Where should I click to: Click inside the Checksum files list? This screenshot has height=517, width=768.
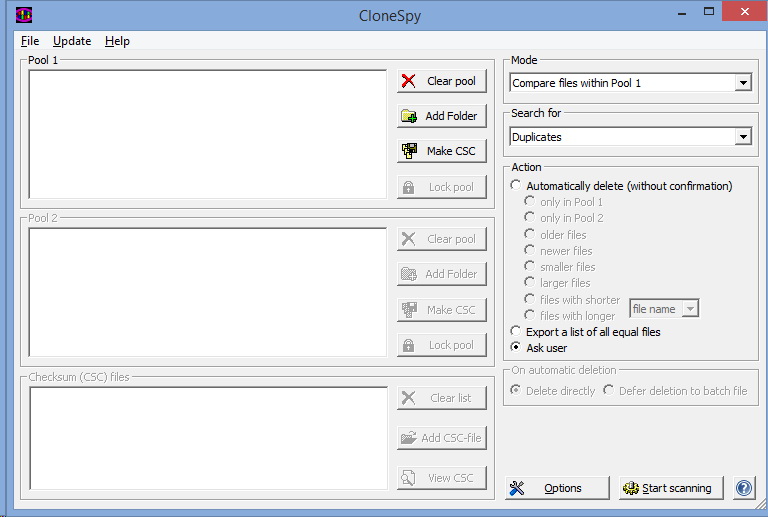click(208, 438)
